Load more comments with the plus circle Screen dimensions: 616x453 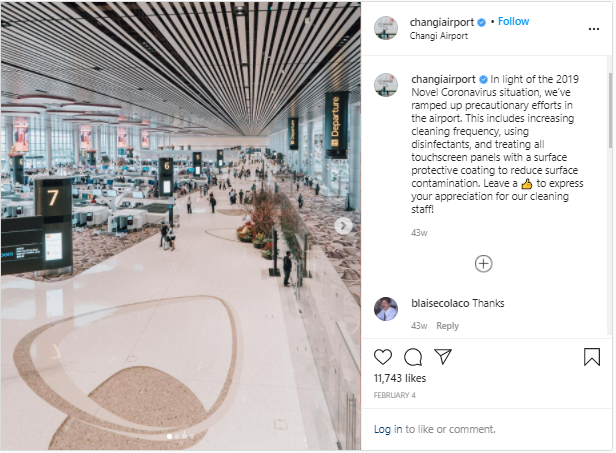(x=484, y=264)
